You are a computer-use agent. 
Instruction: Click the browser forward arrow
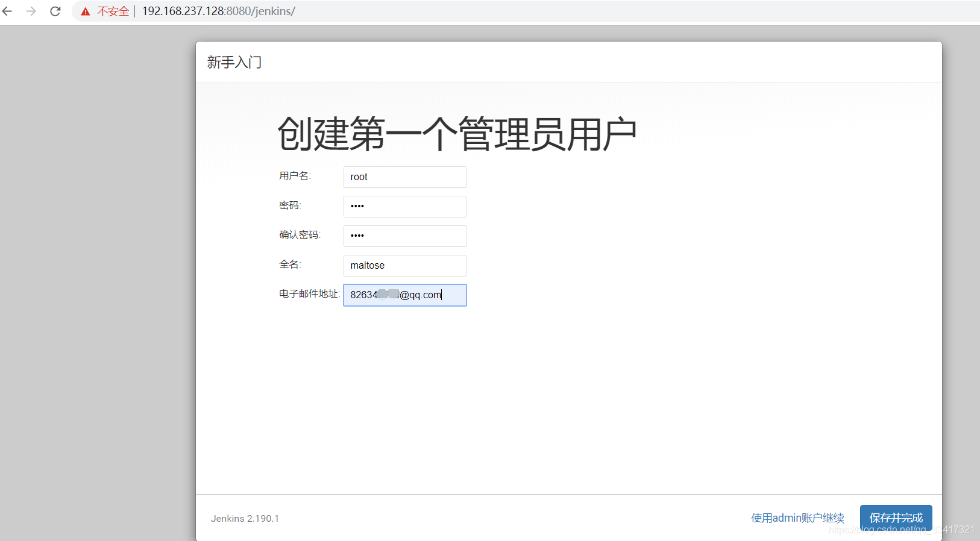tap(31, 11)
